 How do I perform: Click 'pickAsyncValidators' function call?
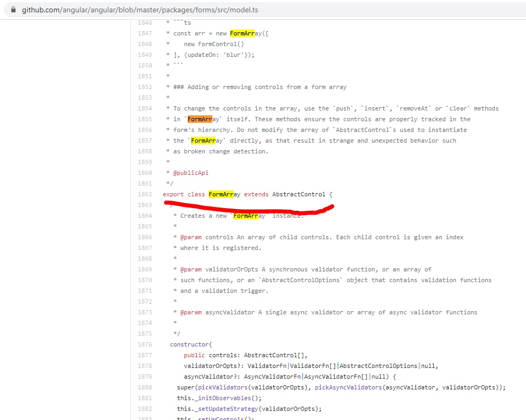[x=348, y=387]
